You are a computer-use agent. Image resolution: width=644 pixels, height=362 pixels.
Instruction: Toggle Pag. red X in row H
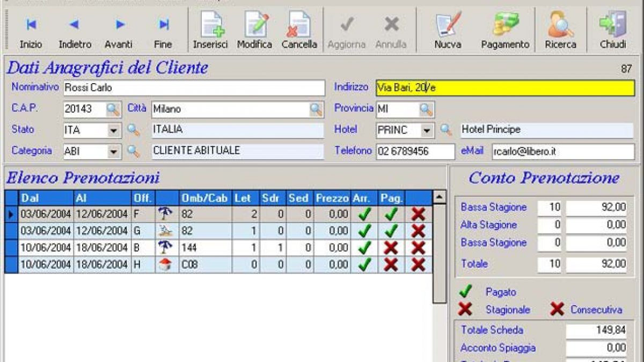click(392, 264)
